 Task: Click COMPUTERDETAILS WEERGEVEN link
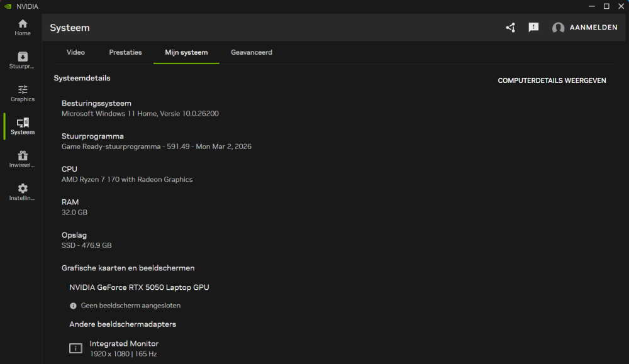click(x=552, y=80)
